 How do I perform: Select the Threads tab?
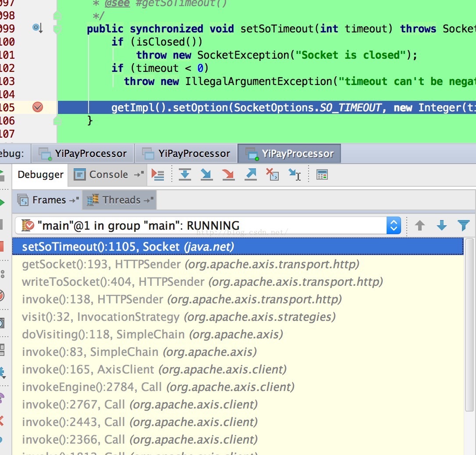click(x=120, y=200)
